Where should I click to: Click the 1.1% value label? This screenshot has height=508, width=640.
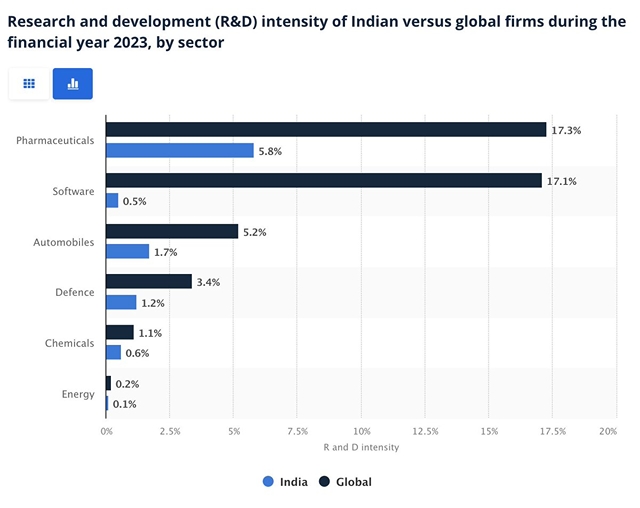click(x=150, y=333)
